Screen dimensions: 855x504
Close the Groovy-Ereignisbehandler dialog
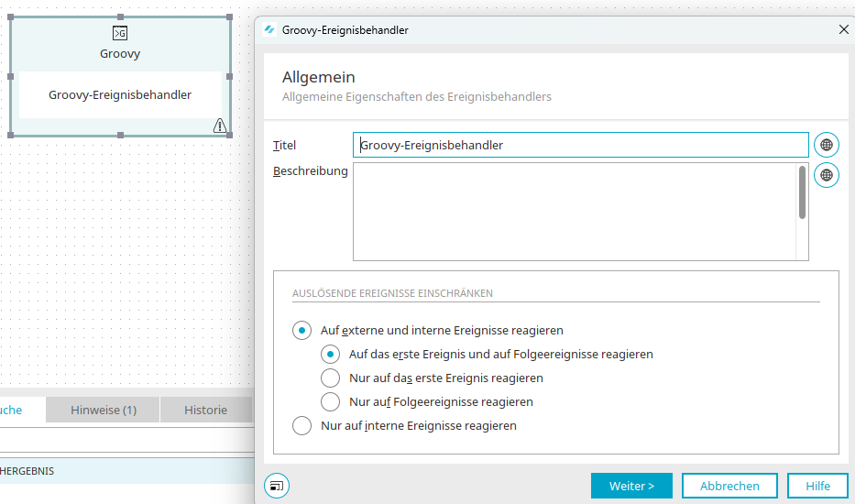tap(843, 29)
